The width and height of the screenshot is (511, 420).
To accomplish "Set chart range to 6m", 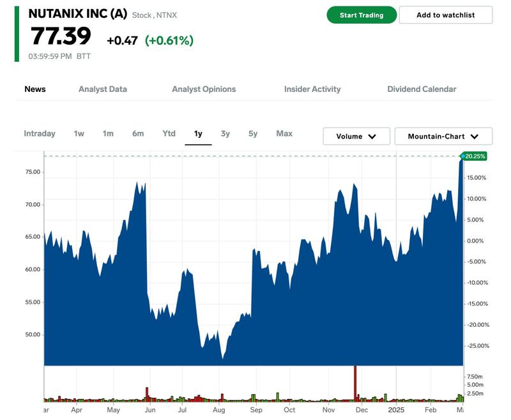I will coord(138,133).
